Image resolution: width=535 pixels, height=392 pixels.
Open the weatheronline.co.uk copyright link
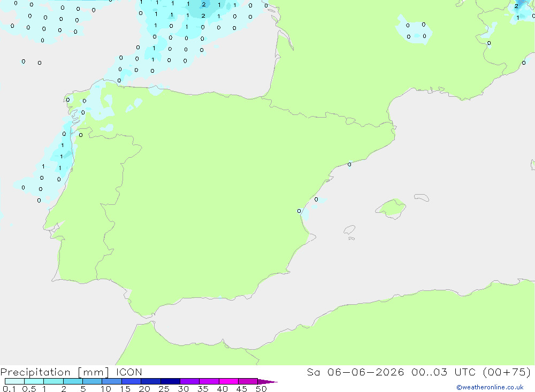click(x=490, y=387)
